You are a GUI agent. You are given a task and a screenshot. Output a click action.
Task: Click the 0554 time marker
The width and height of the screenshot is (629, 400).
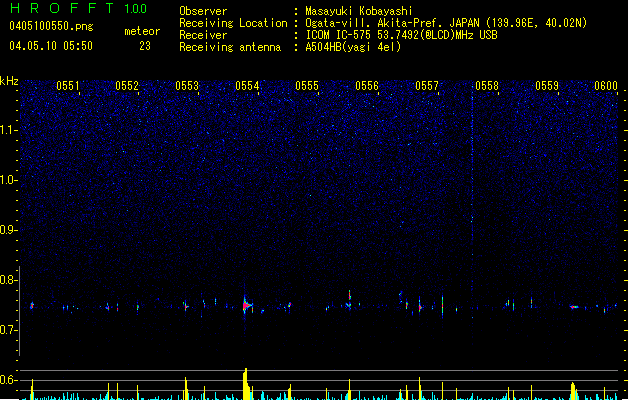247,86
